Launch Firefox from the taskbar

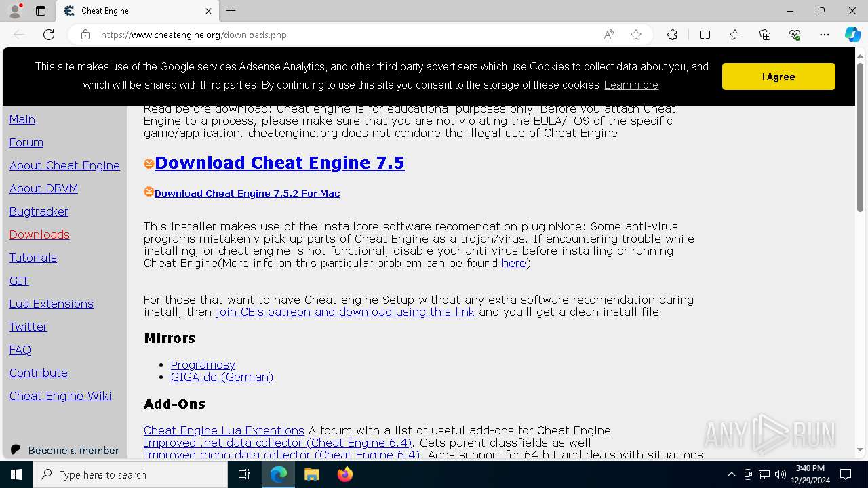344,474
